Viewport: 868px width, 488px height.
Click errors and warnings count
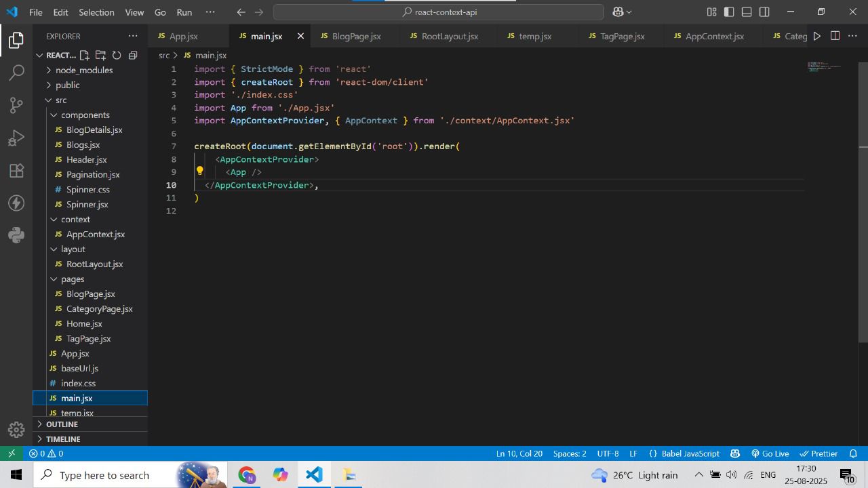tap(46, 453)
